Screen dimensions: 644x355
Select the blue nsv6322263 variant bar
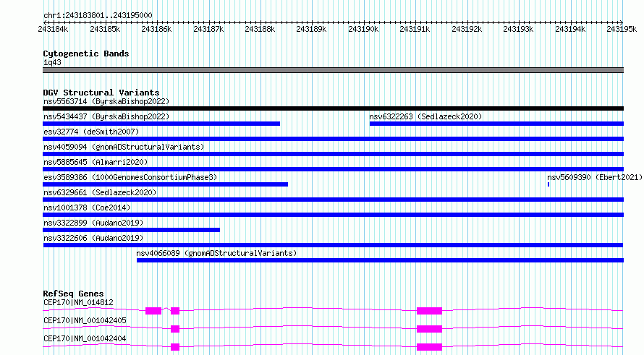496,124
